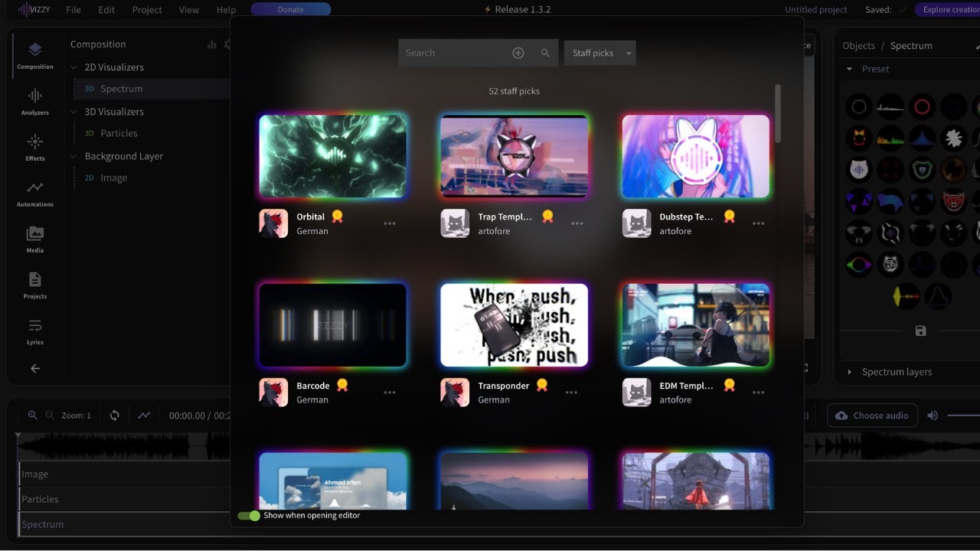
Task: Click the save preset floppy icon
Action: pos(921,331)
